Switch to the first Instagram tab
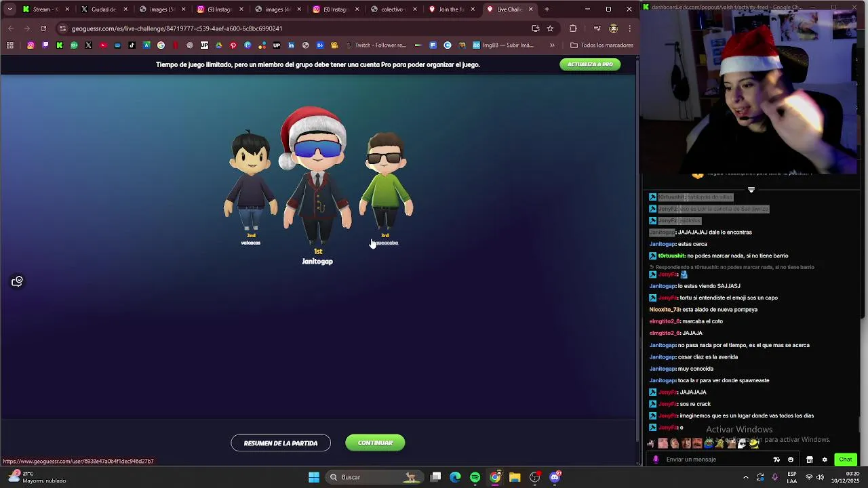This screenshot has width=868, height=488. coord(219,9)
